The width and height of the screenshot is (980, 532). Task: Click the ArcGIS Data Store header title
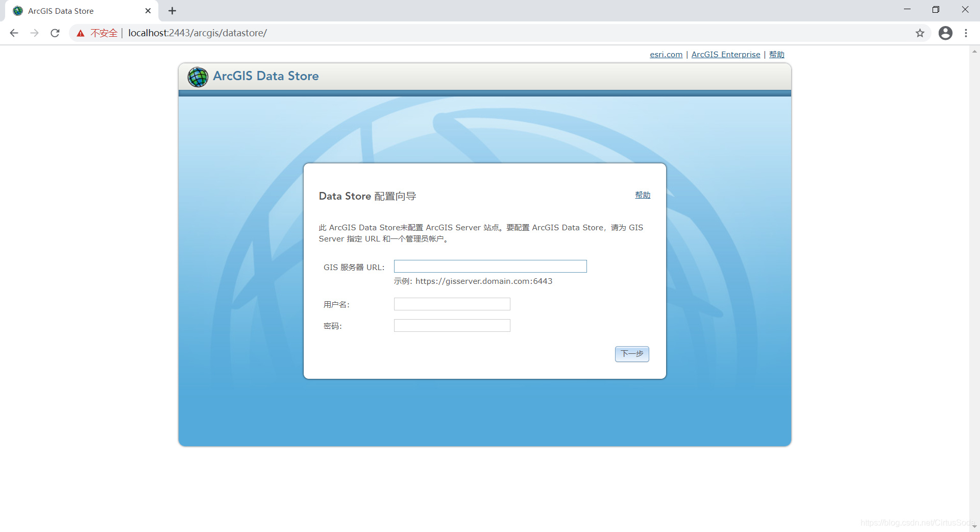[x=265, y=76]
